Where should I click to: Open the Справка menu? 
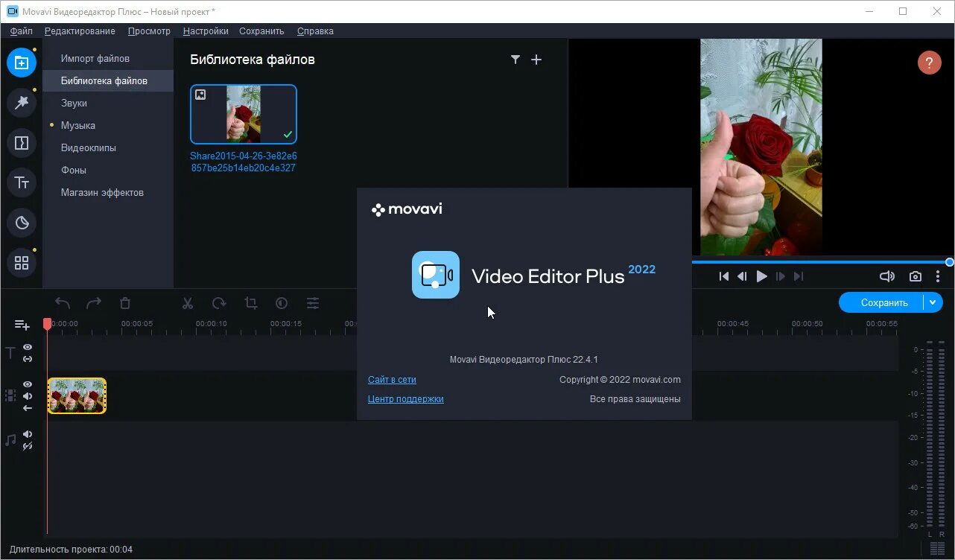tap(315, 31)
